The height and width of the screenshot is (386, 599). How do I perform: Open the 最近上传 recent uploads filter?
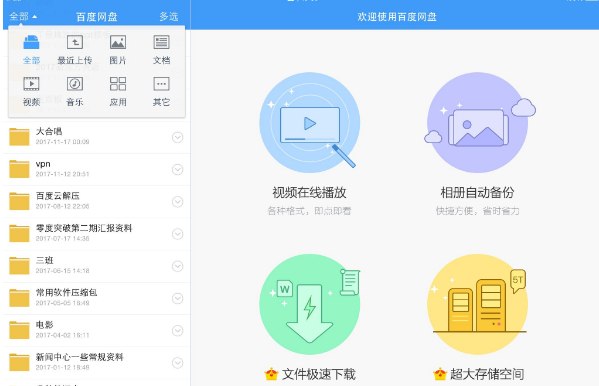pyautogui.click(x=75, y=42)
